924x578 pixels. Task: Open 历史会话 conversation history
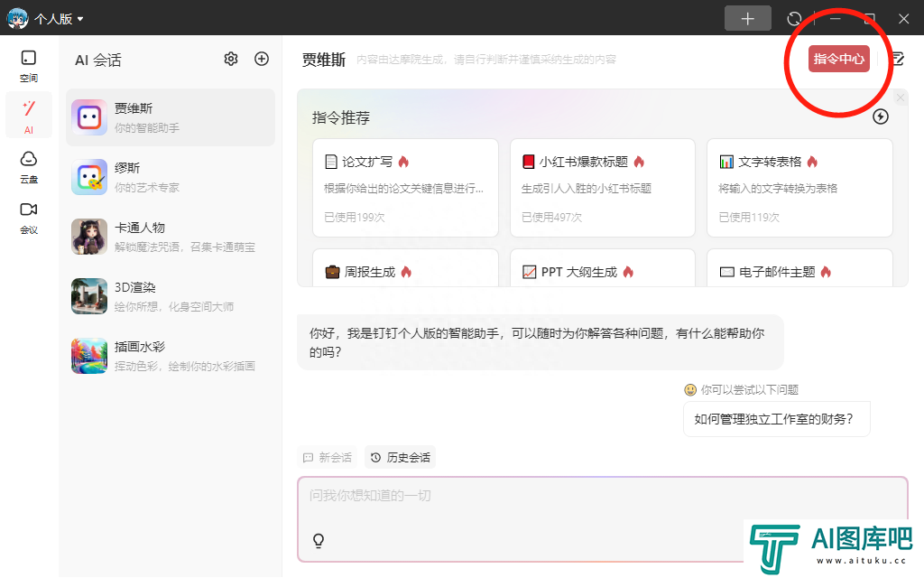coord(401,458)
